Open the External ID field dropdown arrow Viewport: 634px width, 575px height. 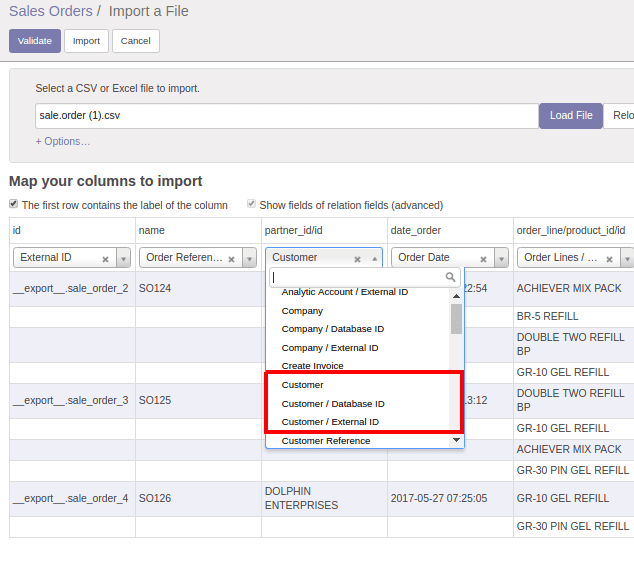click(123, 258)
